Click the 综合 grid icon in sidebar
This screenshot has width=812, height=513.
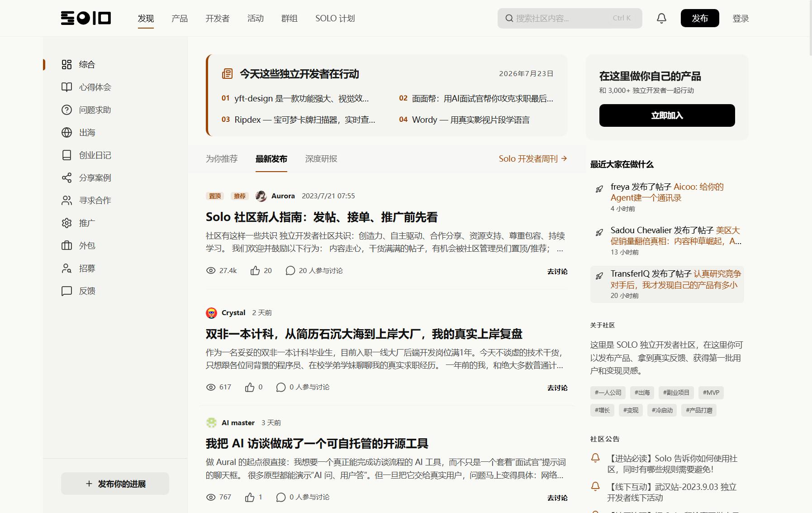(x=66, y=64)
